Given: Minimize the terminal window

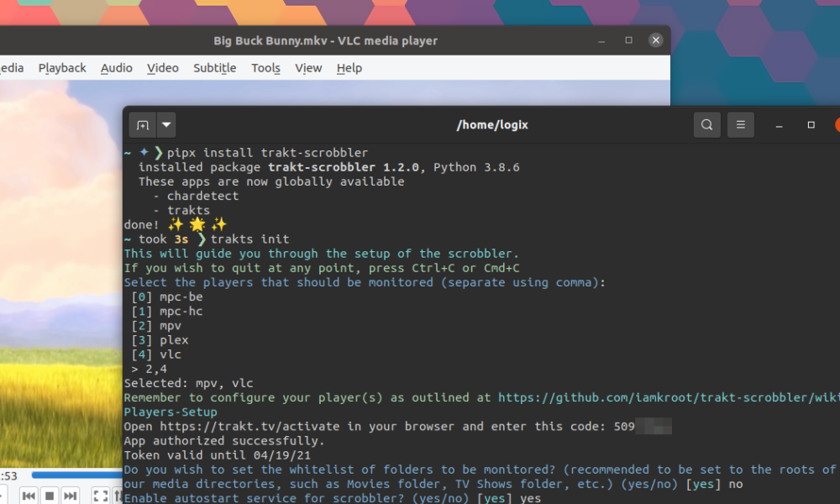Looking at the screenshot, I should click(779, 126).
